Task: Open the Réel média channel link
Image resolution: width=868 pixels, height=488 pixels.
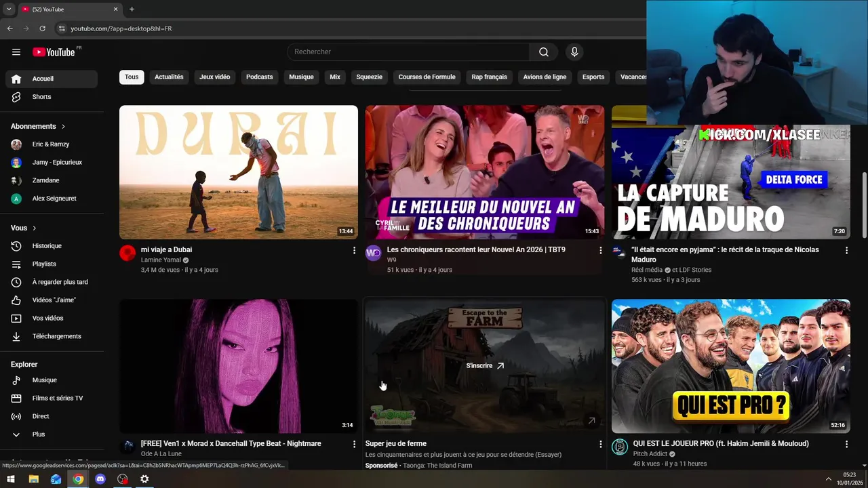Action: pos(647,270)
